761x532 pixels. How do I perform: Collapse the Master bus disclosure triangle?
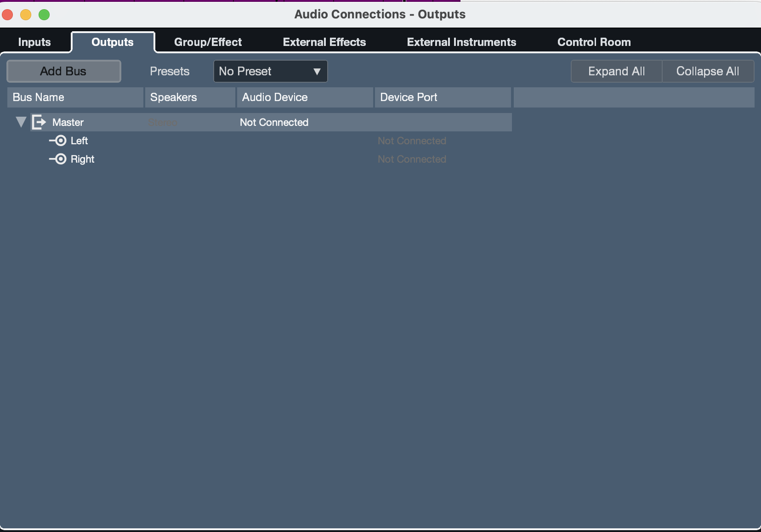click(21, 122)
